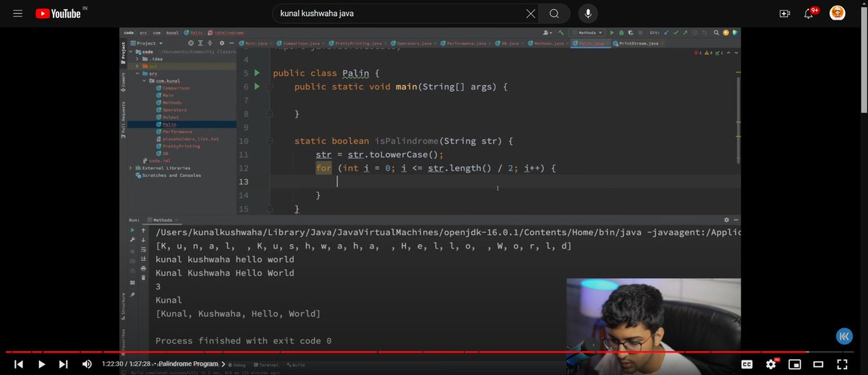The width and height of the screenshot is (868, 375).
Task: Skip to the next video
Action: 64,364
